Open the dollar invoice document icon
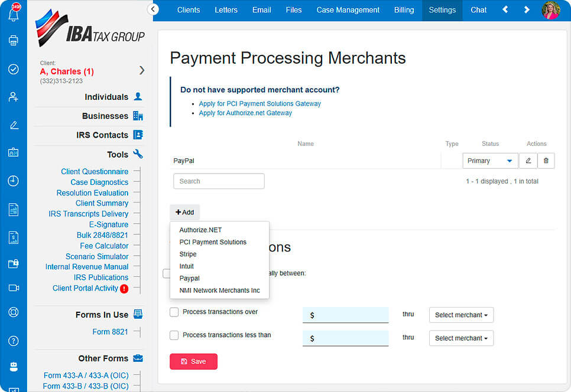Screen dimensions: 571x392 [x=14, y=237]
